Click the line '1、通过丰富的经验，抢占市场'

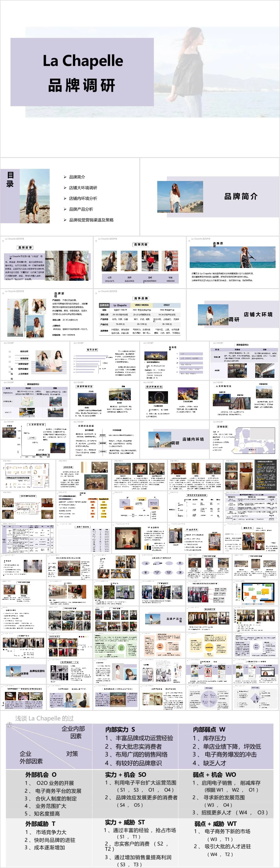[140, 830]
